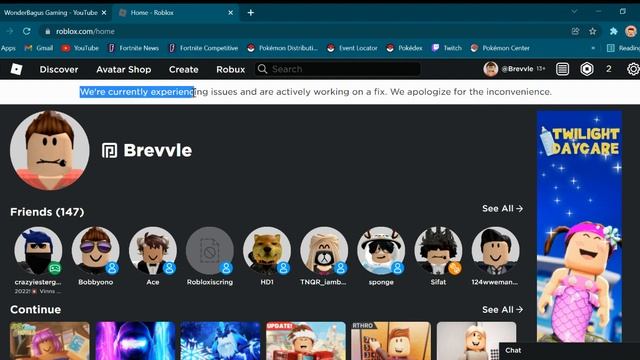Open the Fortnite News bookmark

click(x=133, y=48)
